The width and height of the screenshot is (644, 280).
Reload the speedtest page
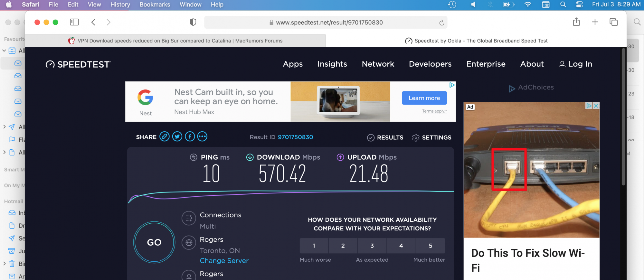pyautogui.click(x=441, y=23)
